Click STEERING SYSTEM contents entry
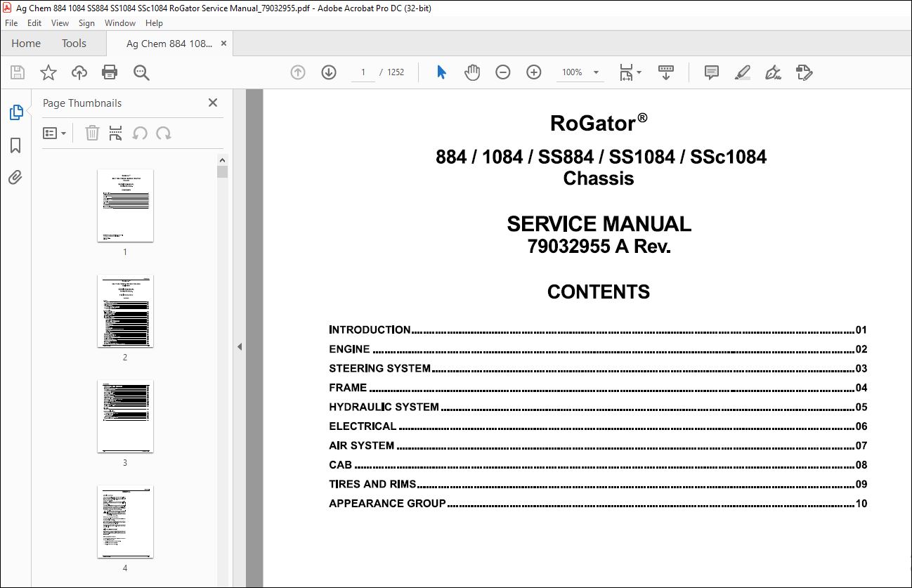 pyautogui.click(x=598, y=368)
